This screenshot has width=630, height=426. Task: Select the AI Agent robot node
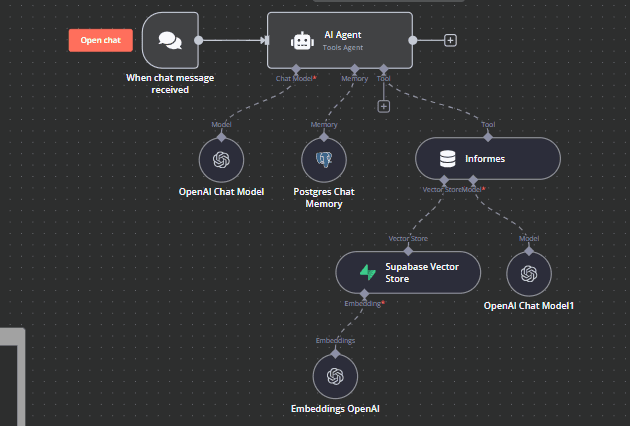[340, 40]
